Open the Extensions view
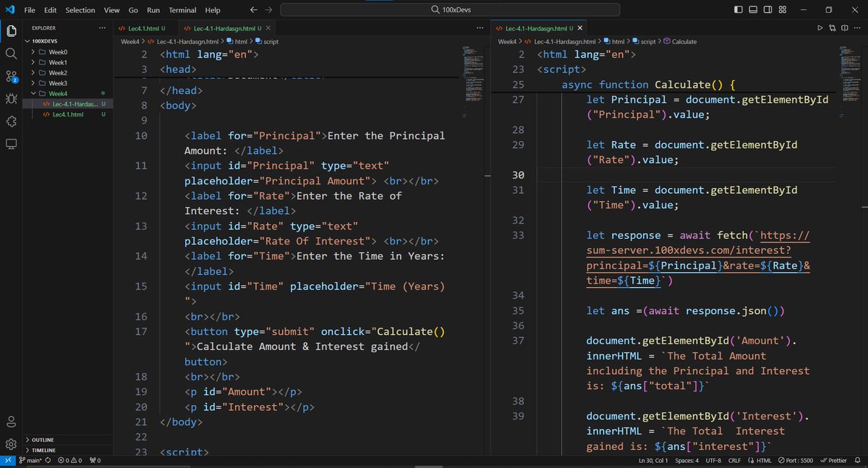Screen dimensions: 868x468 tap(11, 122)
